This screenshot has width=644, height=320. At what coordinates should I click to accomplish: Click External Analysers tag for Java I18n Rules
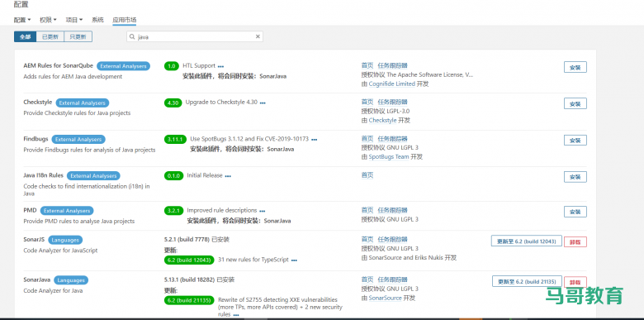[x=93, y=175]
